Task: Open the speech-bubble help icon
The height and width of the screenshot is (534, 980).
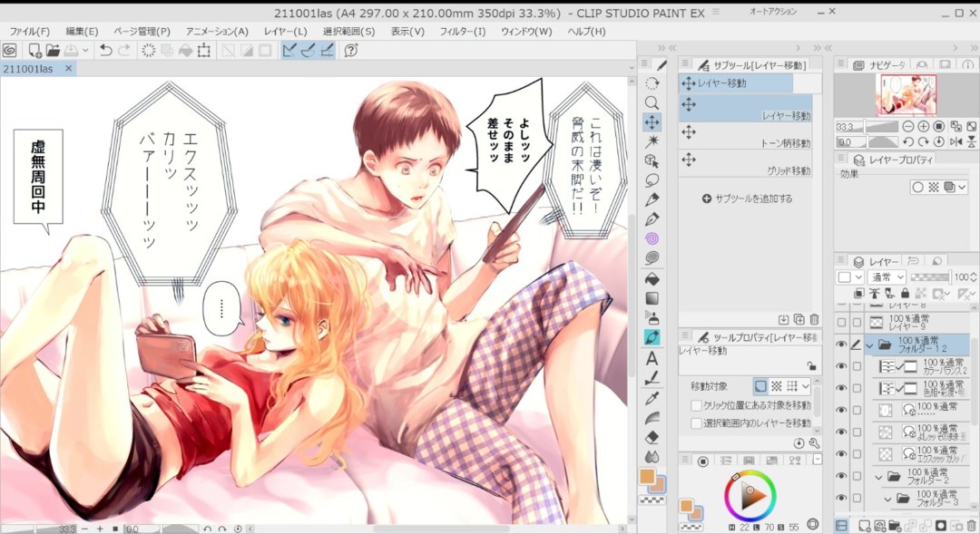Action: coord(351,51)
